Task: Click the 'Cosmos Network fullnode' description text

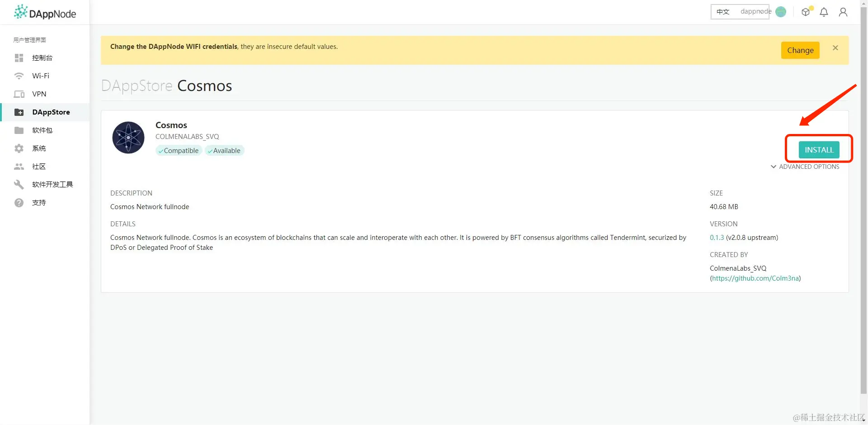Action: tap(150, 207)
